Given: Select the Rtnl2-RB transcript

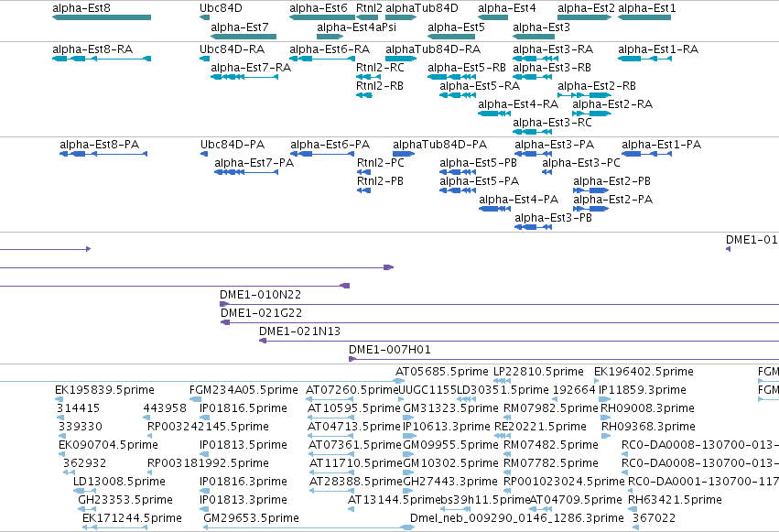Looking at the screenshot, I should coord(364,95).
